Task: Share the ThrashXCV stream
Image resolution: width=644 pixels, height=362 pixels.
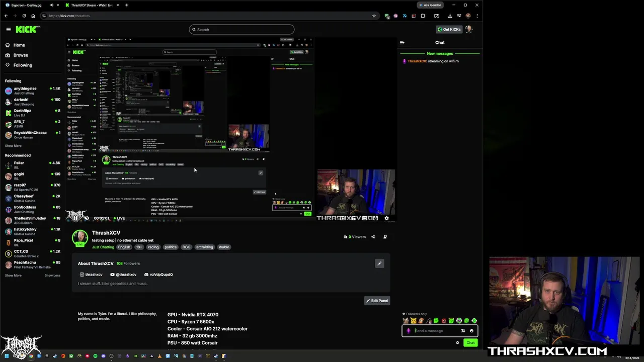Action: (x=373, y=237)
